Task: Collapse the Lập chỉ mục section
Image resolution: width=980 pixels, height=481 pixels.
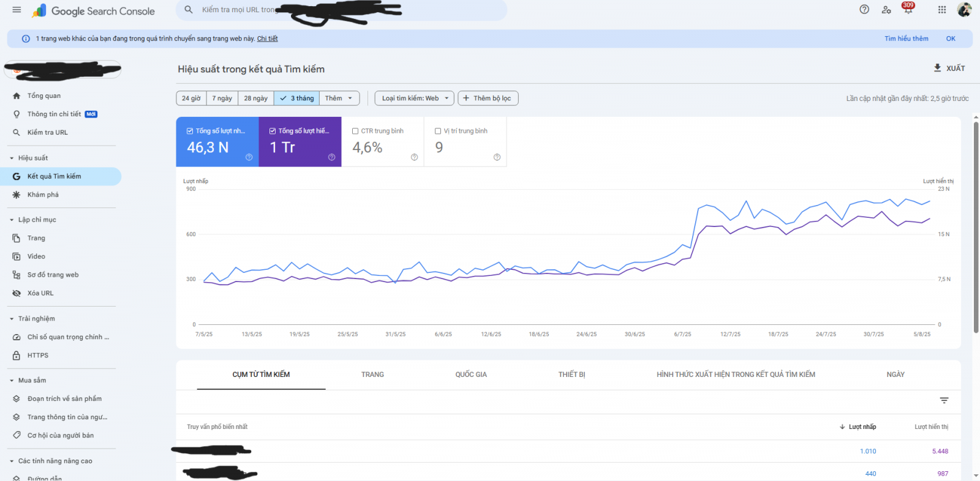Action: pos(12,220)
